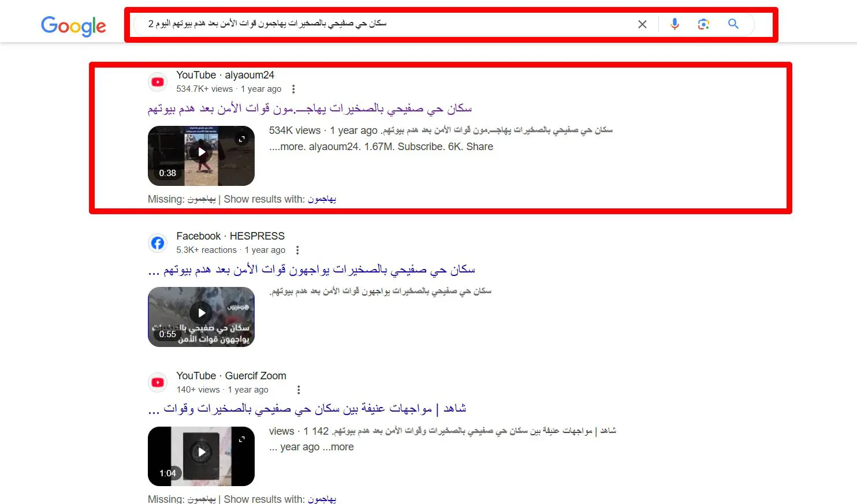Play the 0:55 HESPRESS video thumbnail
The height and width of the screenshot is (504, 857).
(x=201, y=313)
